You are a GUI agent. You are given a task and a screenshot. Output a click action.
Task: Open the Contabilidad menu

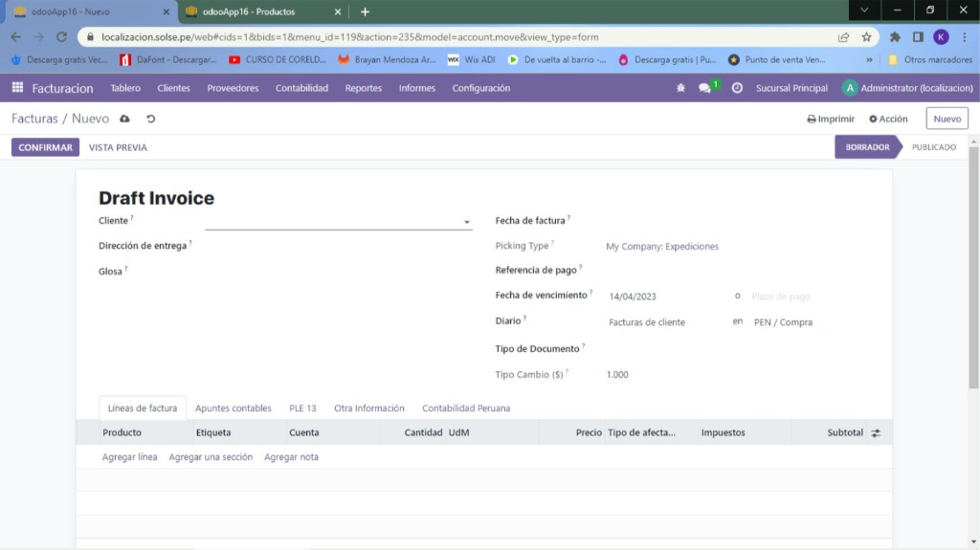click(301, 88)
